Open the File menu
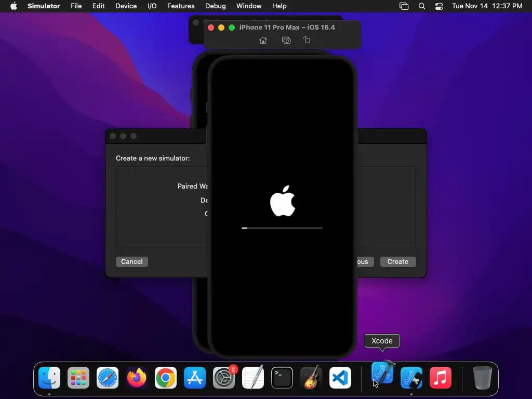 (76, 6)
